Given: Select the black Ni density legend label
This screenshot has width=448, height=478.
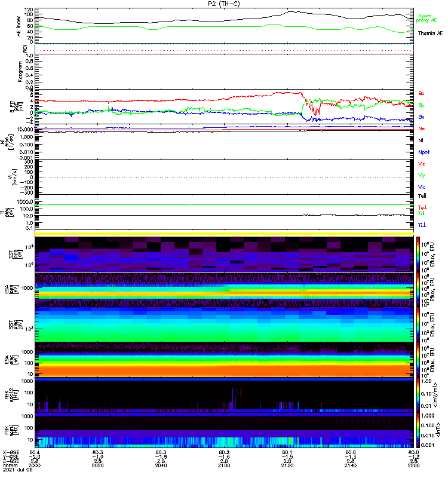Looking at the screenshot, I should (421, 140).
